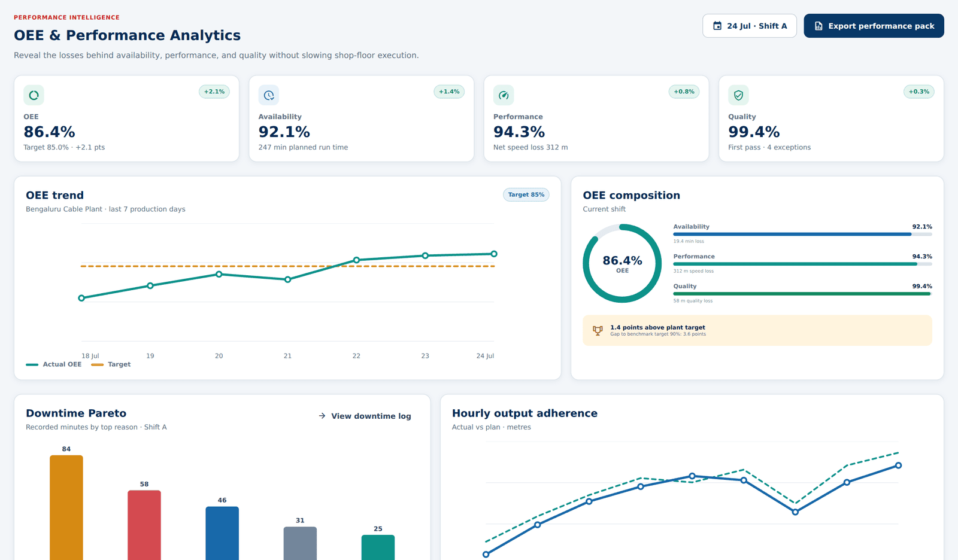This screenshot has width=958, height=560.
Task: Select the 24 Jul data point on OEE trend
Action: click(x=494, y=254)
